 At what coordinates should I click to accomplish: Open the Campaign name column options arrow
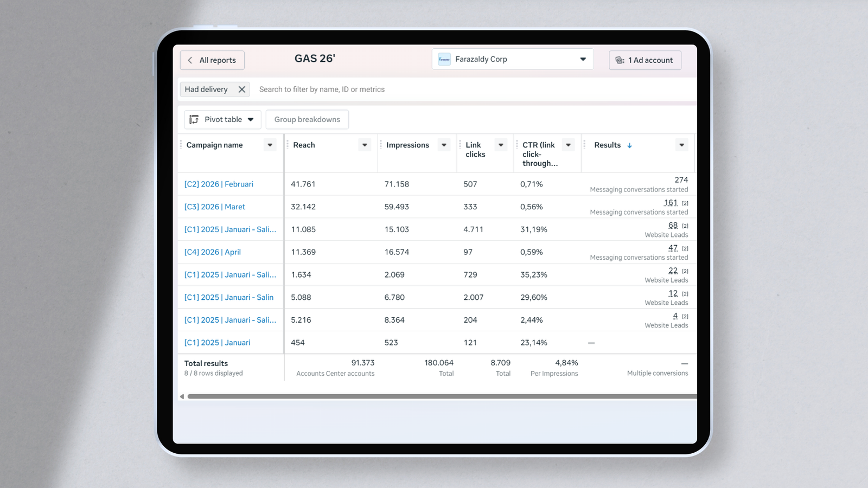(x=270, y=145)
